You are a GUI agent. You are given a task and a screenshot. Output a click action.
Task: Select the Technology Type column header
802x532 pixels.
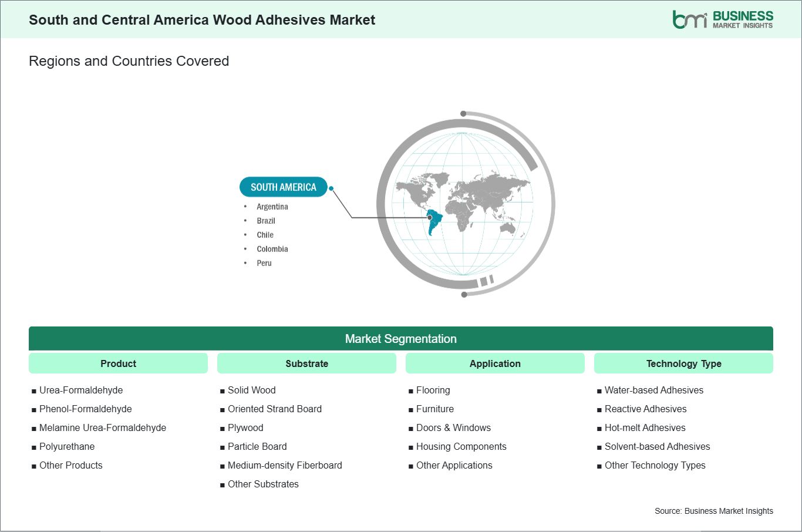click(x=683, y=363)
